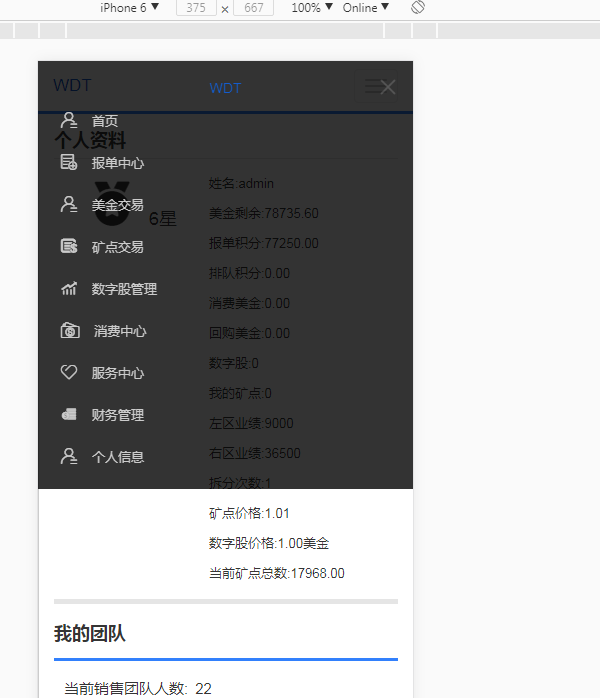The width and height of the screenshot is (600, 698).
Task: Click the 我的团队 heading
Action: (x=90, y=633)
